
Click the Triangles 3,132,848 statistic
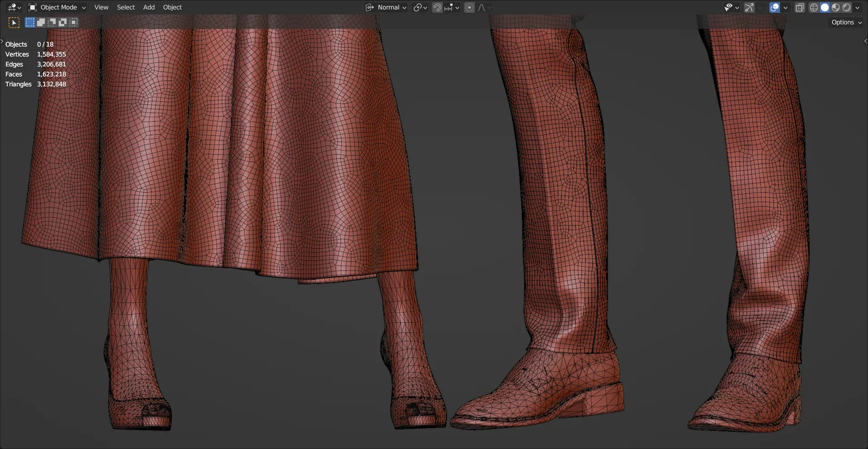(x=36, y=84)
